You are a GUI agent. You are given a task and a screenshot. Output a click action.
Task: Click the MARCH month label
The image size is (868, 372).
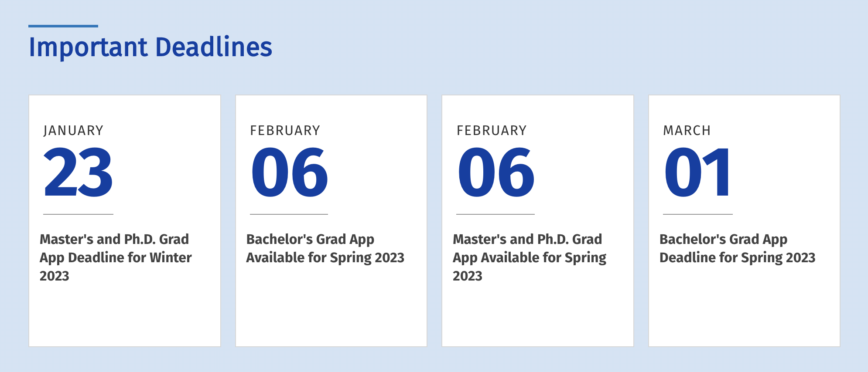tap(687, 131)
